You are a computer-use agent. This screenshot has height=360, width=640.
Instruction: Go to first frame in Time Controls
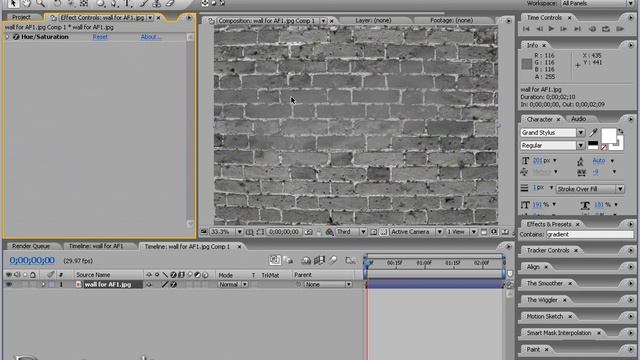[x=527, y=29]
